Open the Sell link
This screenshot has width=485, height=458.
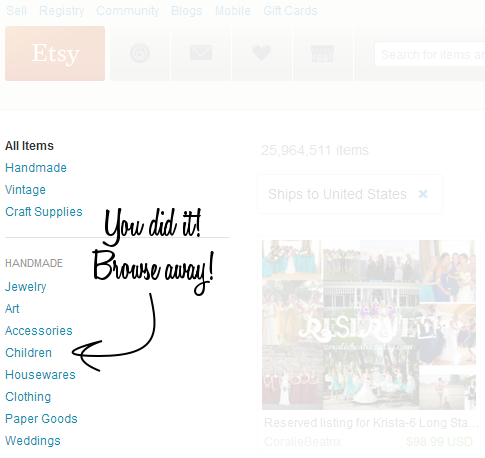point(16,11)
